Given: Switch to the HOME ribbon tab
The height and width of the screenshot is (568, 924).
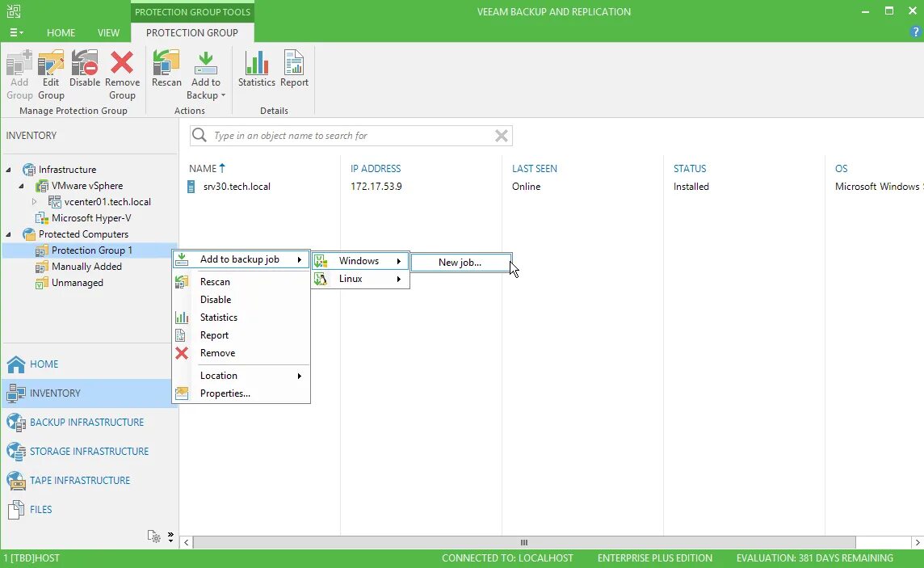Looking at the screenshot, I should click(x=61, y=32).
